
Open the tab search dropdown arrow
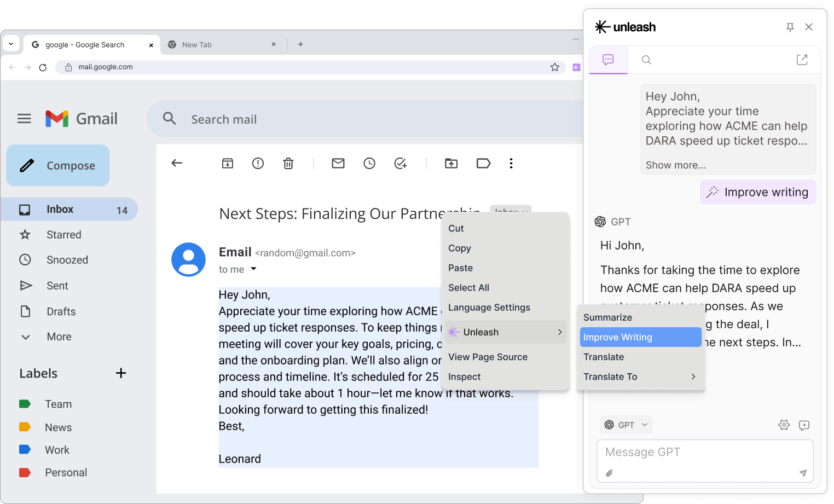[x=11, y=44]
